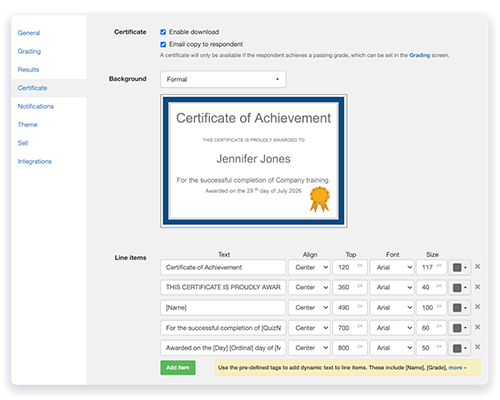This screenshot has width=500, height=400.
Task: Click the Size field showing 40
Action: (x=431, y=287)
